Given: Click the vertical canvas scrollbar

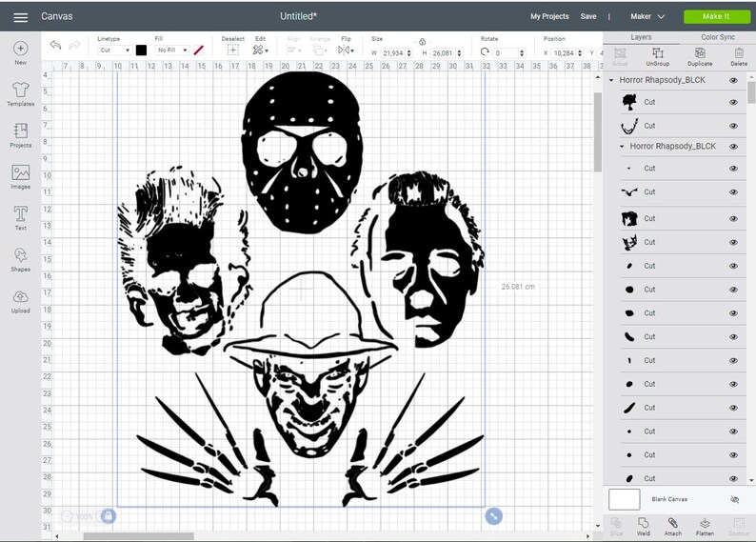Looking at the screenshot, I should point(598,132).
